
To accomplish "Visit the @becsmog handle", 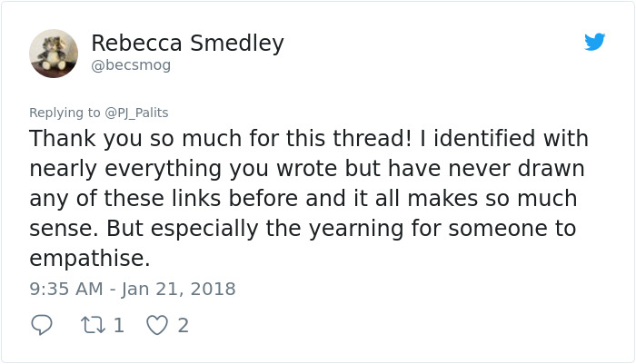I will (131, 65).
